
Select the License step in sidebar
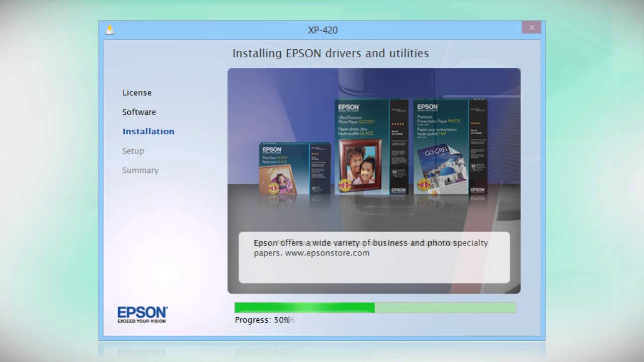pos(137,93)
